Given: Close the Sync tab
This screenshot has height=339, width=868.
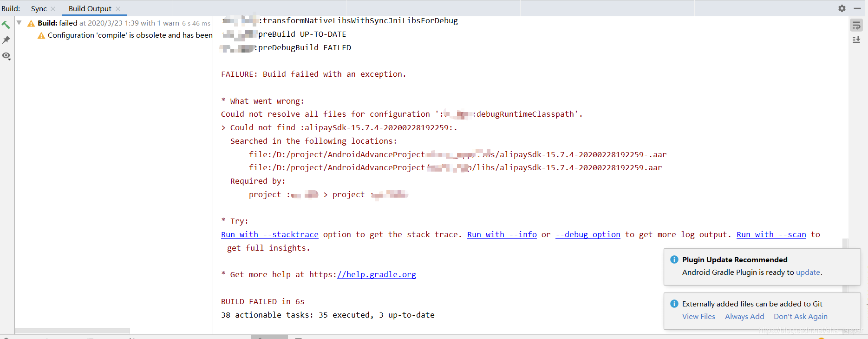Looking at the screenshot, I should coord(53,9).
